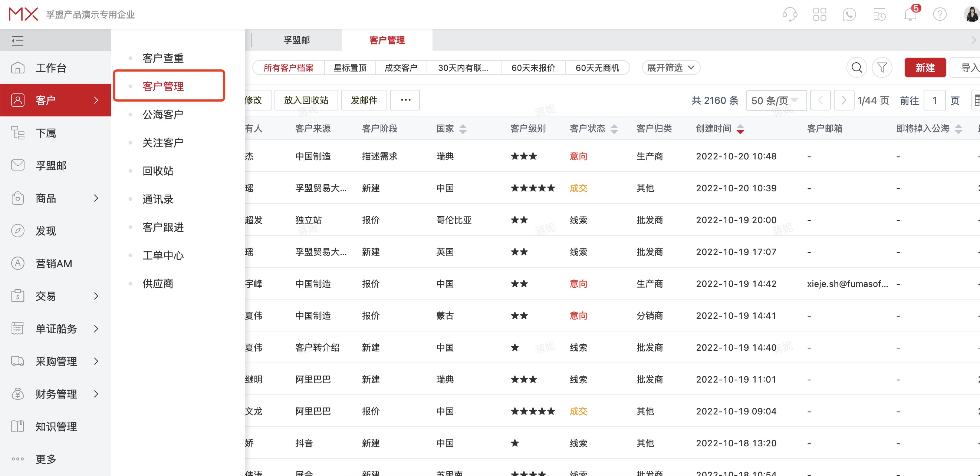The height and width of the screenshot is (476, 980).
Task: Toggle sort on 国家 column
Action: tap(463, 129)
